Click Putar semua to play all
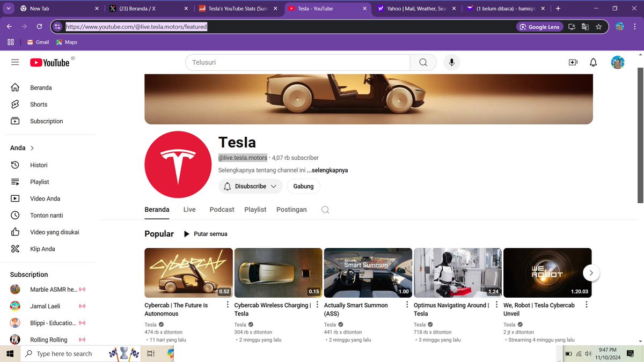 click(205, 234)
